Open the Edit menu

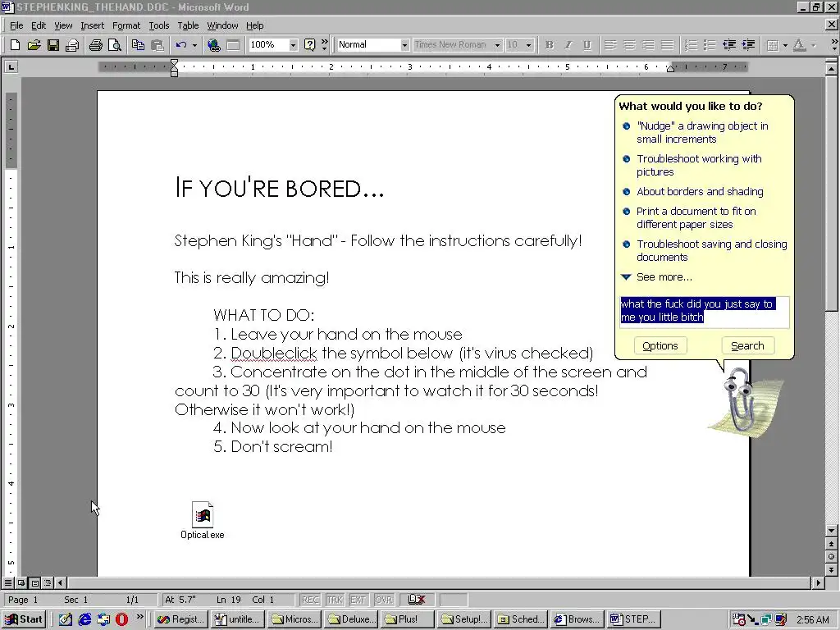[38, 25]
